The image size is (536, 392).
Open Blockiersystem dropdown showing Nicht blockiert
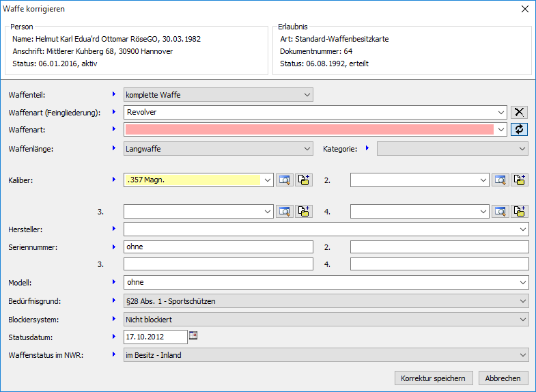pyautogui.click(x=326, y=319)
